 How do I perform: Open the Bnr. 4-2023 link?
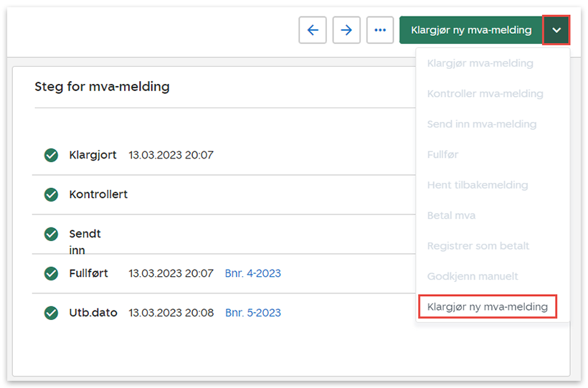pyautogui.click(x=252, y=273)
